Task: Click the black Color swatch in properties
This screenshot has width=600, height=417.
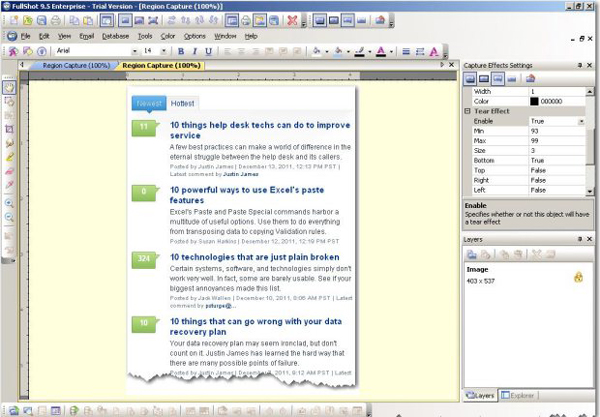Action: coord(535,101)
